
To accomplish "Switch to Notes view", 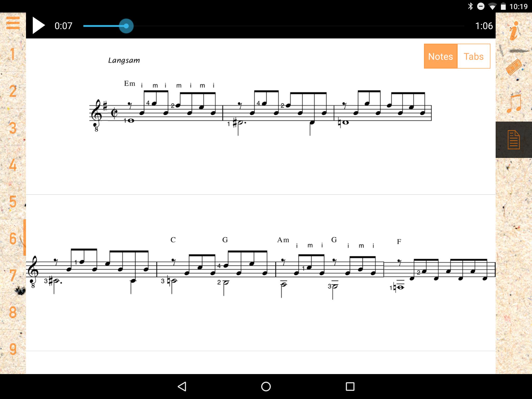I will click(441, 56).
